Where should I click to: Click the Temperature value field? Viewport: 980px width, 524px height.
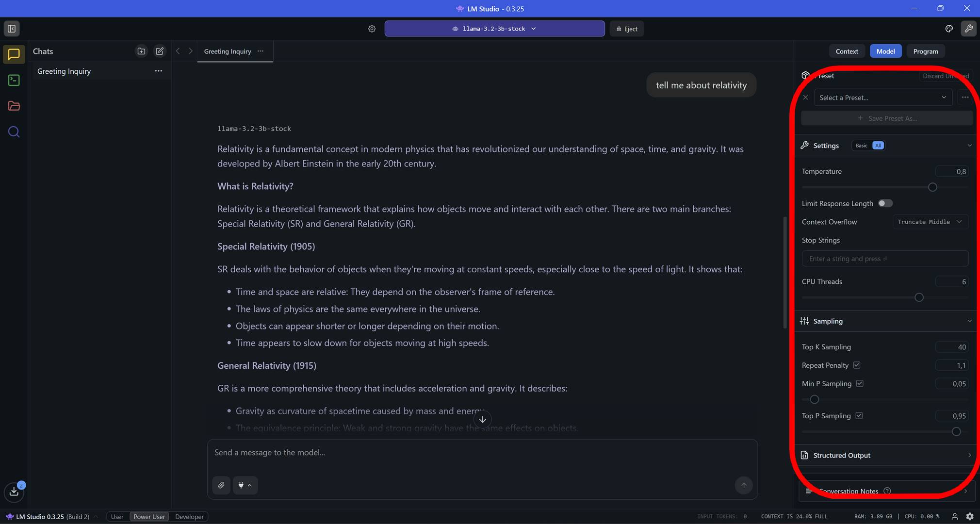[952, 171]
